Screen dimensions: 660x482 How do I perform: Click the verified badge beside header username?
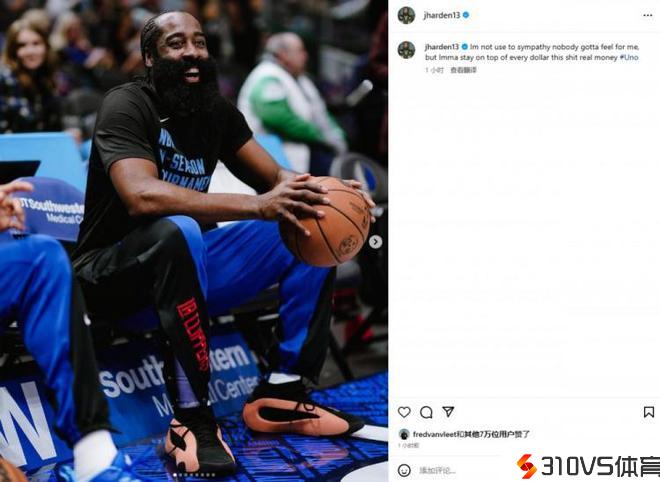[x=466, y=15]
